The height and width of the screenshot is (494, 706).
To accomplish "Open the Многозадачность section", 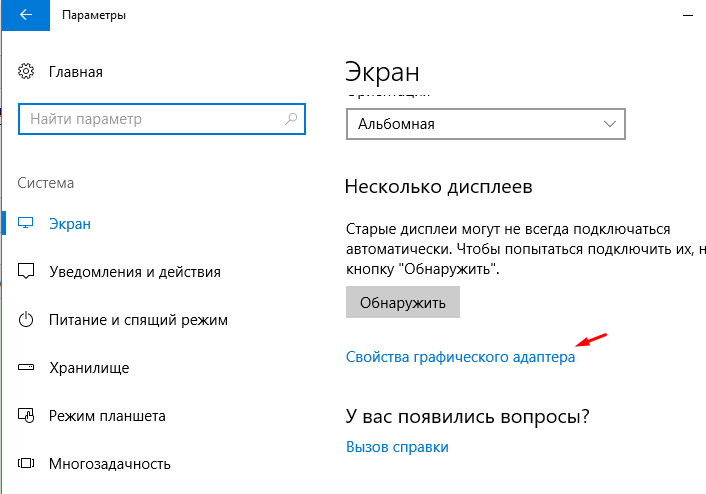I will (x=110, y=464).
